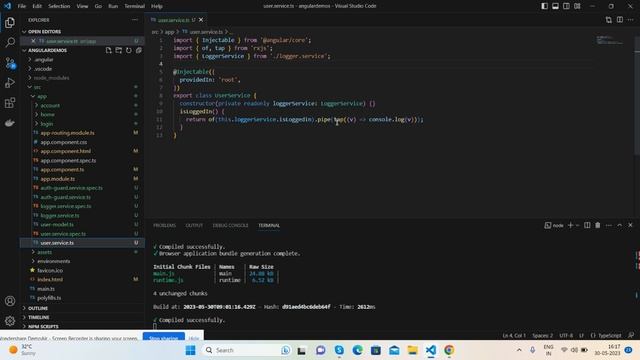Expand the node_modules folder
Image resolution: width=640 pixels, height=360 pixels.
82,78
